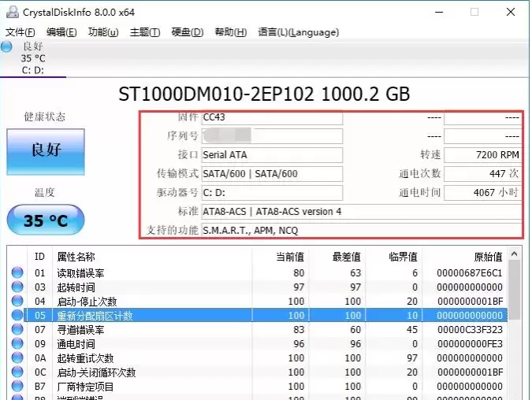The image size is (532, 400).
Task: Open the 功能(u) menu
Action: pyautogui.click(x=103, y=32)
